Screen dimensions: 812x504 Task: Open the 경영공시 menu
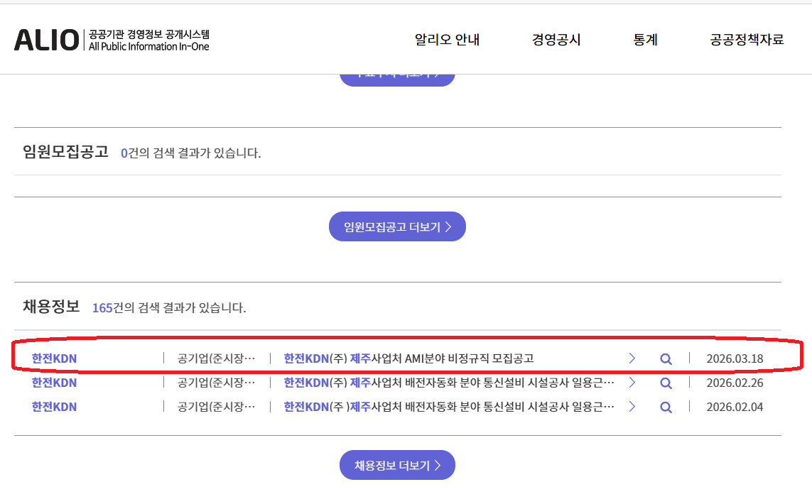pyautogui.click(x=556, y=40)
